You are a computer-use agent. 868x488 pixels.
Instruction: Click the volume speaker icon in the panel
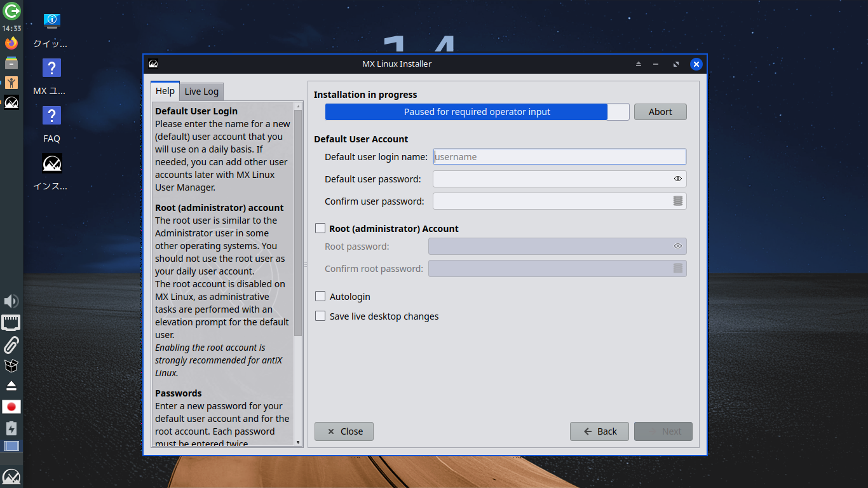pyautogui.click(x=11, y=301)
